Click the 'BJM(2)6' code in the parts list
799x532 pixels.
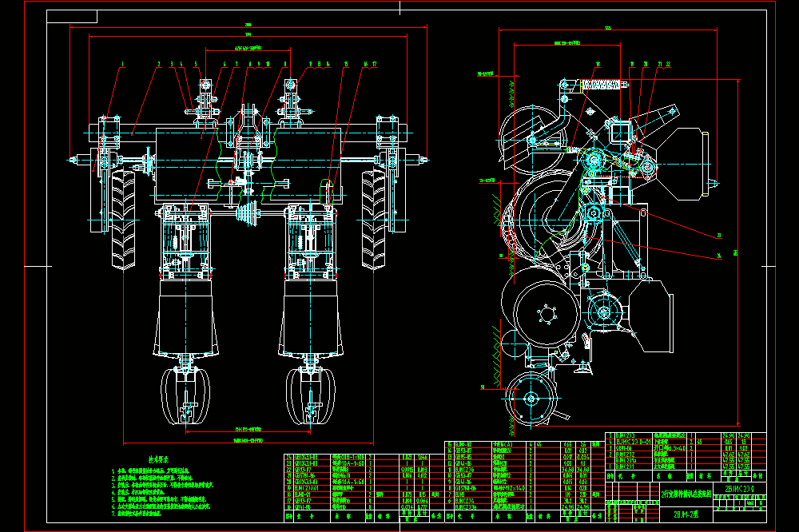pyautogui.click(x=465, y=470)
